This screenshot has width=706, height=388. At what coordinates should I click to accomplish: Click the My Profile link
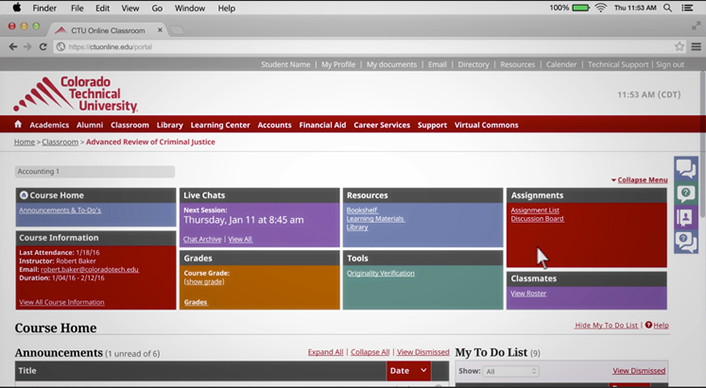(x=338, y=64)
